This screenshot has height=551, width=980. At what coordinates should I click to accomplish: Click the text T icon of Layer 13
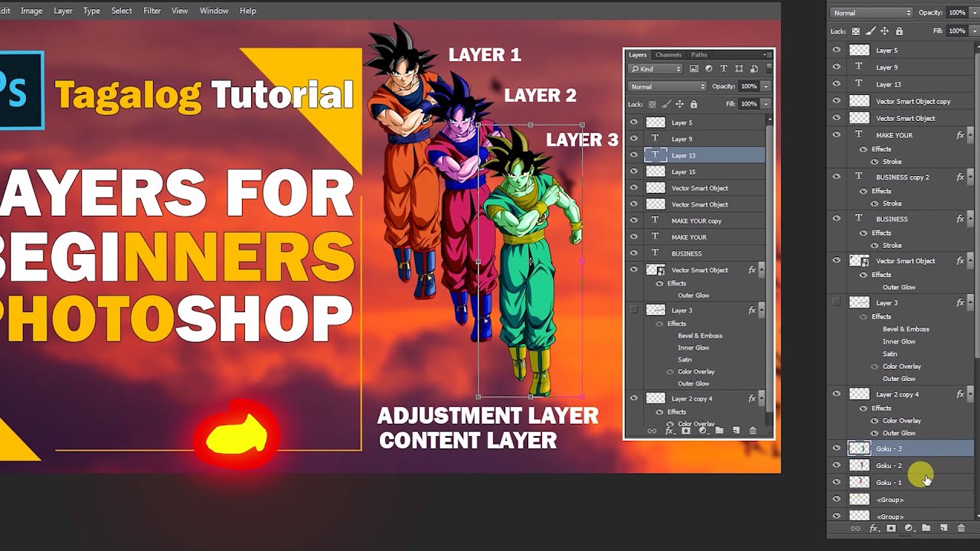pyautogui.click(x=859, y=83)
